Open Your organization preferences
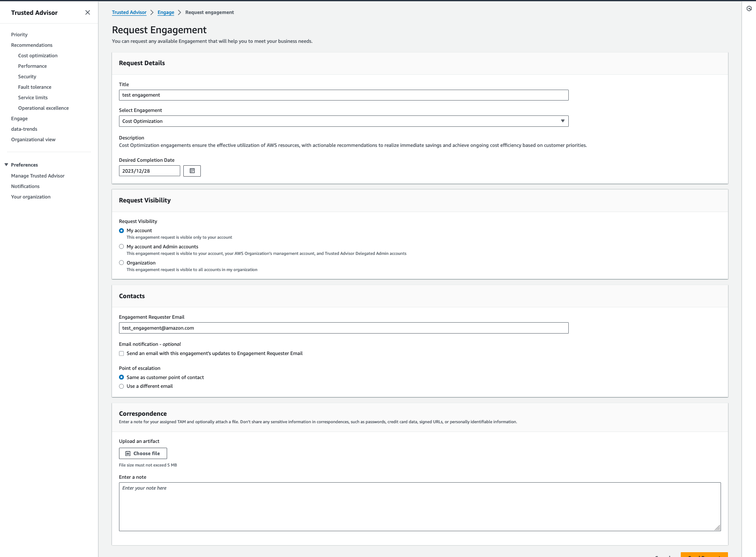Screen dimensions: 756x557 pos(31,197)
